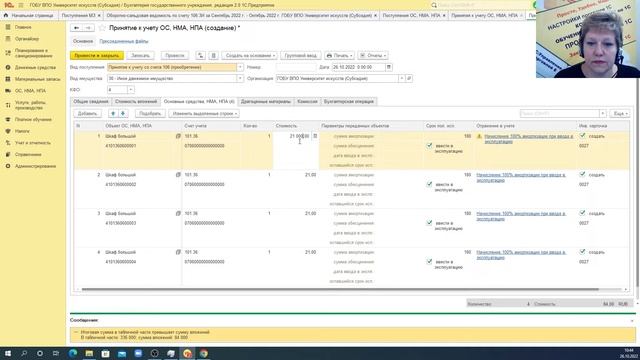Move selected row up with the up arrow
Image resolution: width=640 pixels, height=360 pixels.
113,113
